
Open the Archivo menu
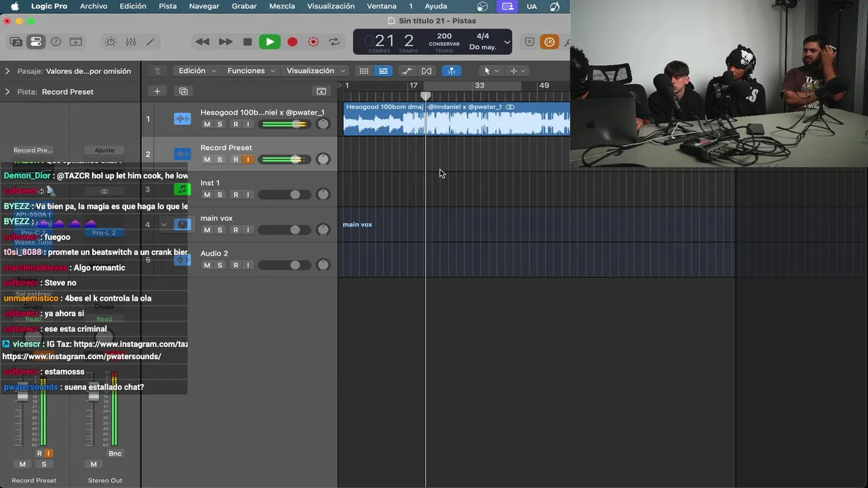[94, 6]
